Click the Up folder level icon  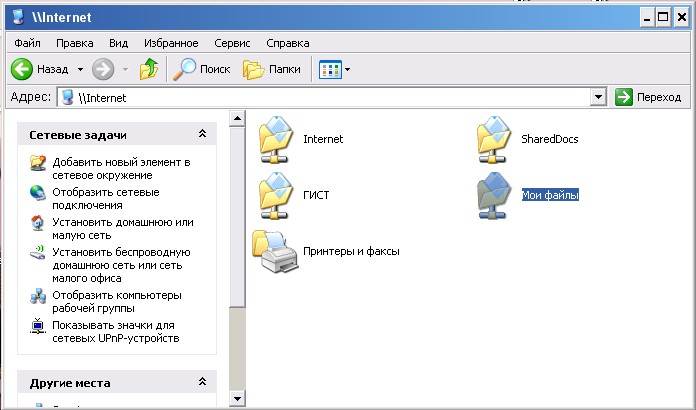(149, 69)
